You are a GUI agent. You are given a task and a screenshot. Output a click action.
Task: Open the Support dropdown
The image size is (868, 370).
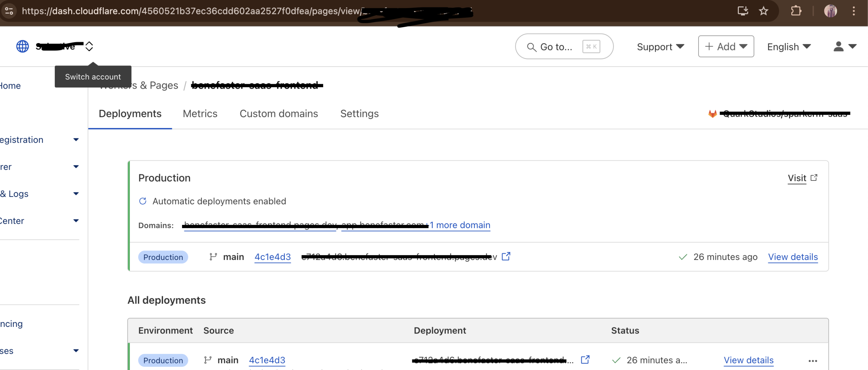(660, 47)
